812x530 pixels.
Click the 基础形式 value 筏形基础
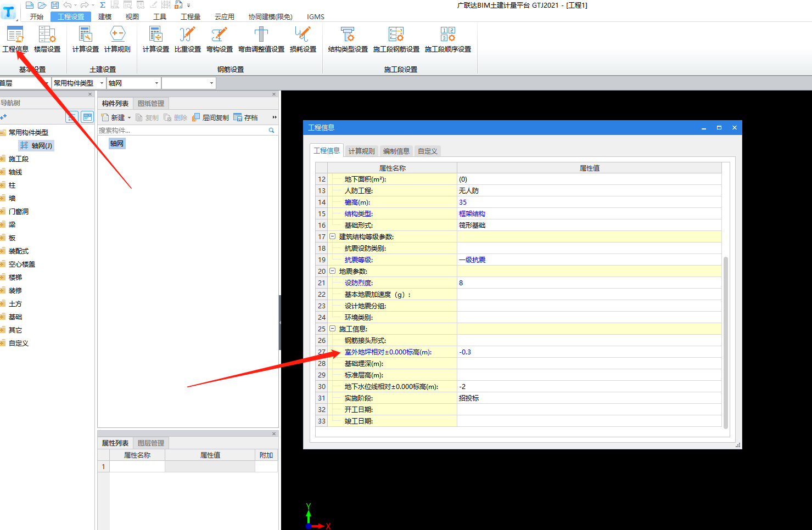[x=589, y=225]
